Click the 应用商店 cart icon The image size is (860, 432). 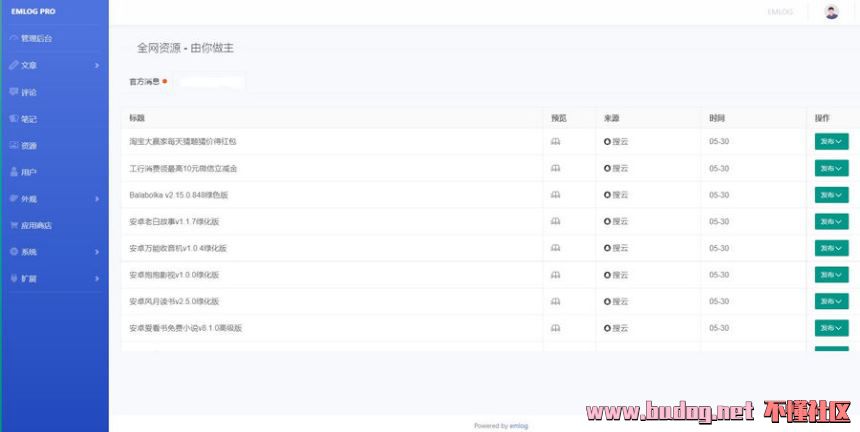[14, 225]
